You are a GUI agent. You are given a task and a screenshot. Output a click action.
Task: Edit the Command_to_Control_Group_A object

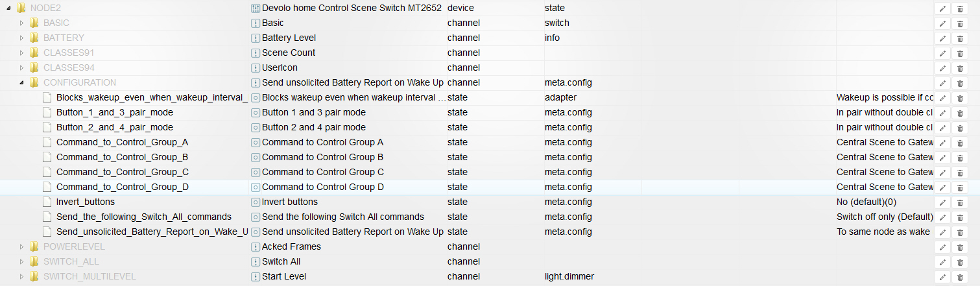(942, 143)
